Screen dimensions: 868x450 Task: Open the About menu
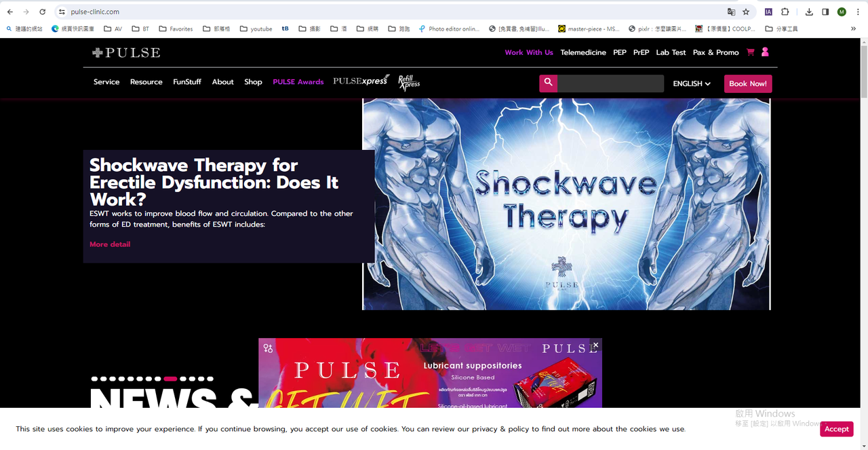pos(223,82)
